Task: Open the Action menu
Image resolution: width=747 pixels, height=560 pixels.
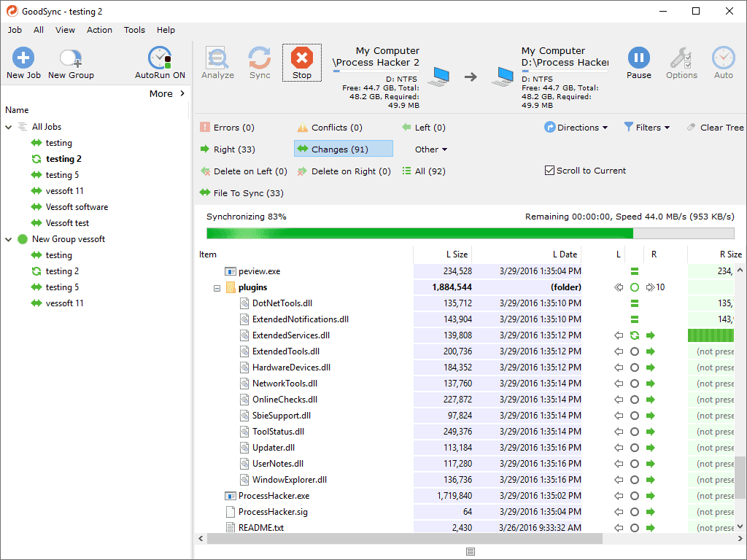Action: pos(99,30)
